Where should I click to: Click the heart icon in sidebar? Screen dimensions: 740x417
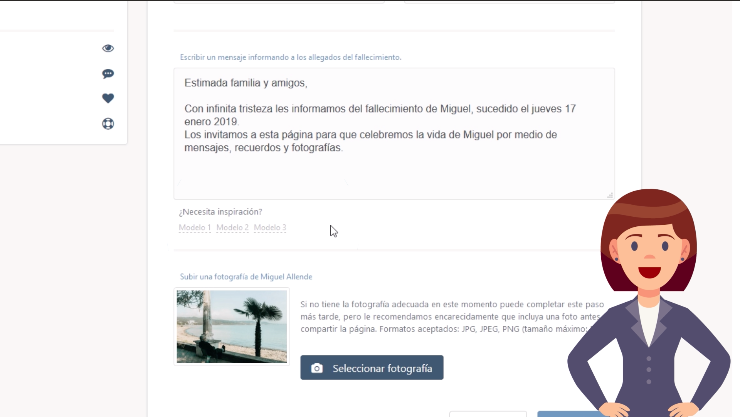[108, 98]
